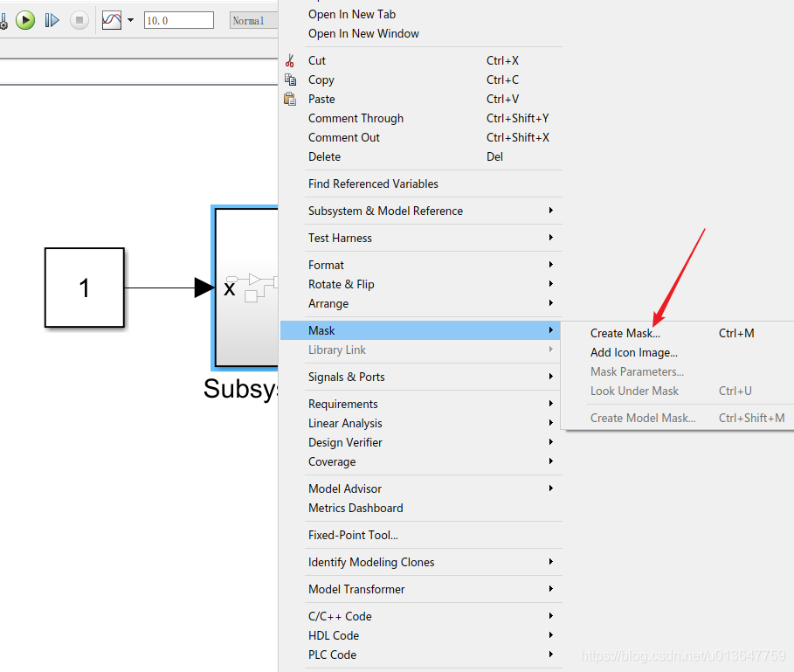
Task: Open the Normal simulation mode dropdown
Action: 253,20
